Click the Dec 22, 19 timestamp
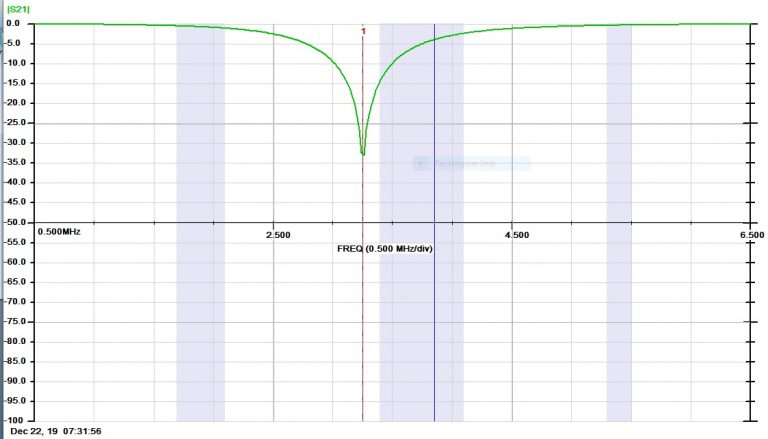 [56, 431]
